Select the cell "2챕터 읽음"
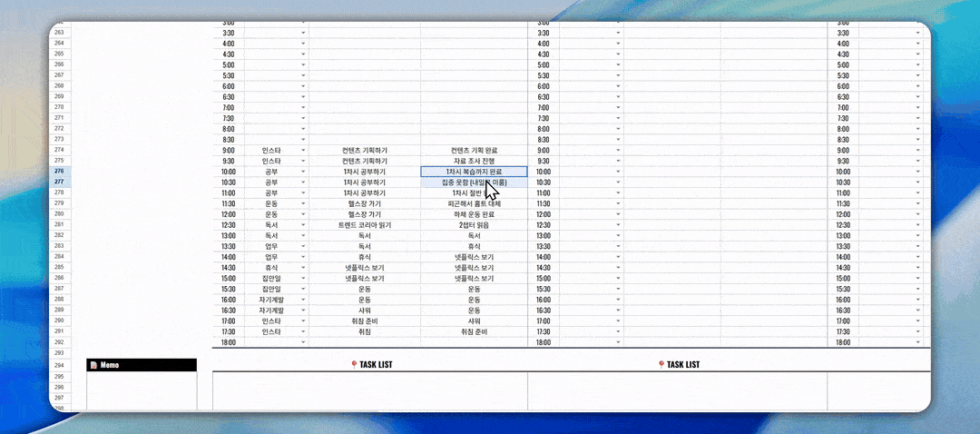Image resolution: width=980 pixels, height=434 pixels. pyautogui.click(x=474, y=225)
